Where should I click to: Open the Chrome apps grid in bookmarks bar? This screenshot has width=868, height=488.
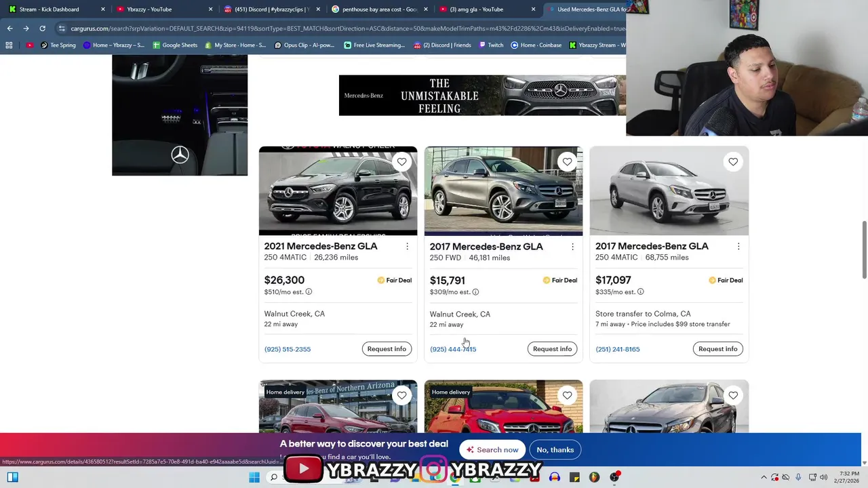pyautogui.click(x=9, y=45)
